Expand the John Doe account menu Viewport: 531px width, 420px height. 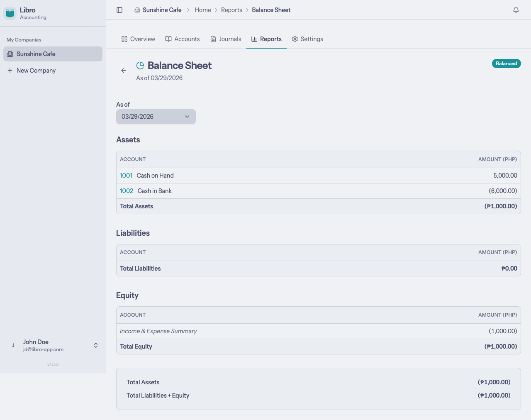(96, 345)
